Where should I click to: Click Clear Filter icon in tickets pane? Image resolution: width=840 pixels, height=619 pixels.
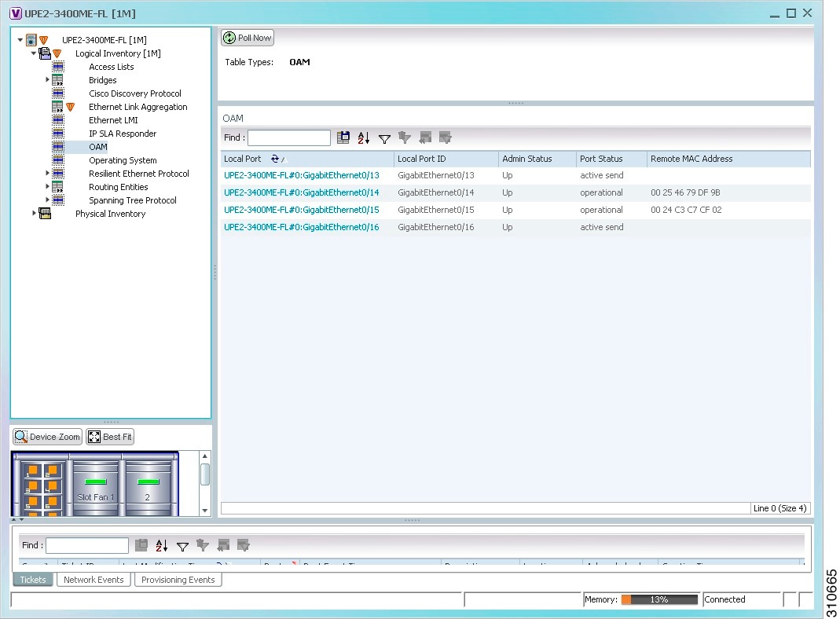203,545
